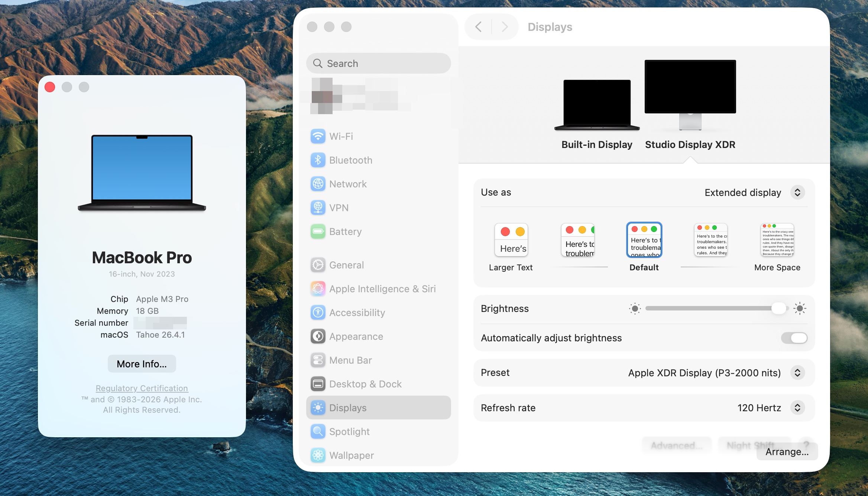Open Bluetooth in the settings sidebar
This screenshot has width=868, height=496.
click(x=379, y=160)
